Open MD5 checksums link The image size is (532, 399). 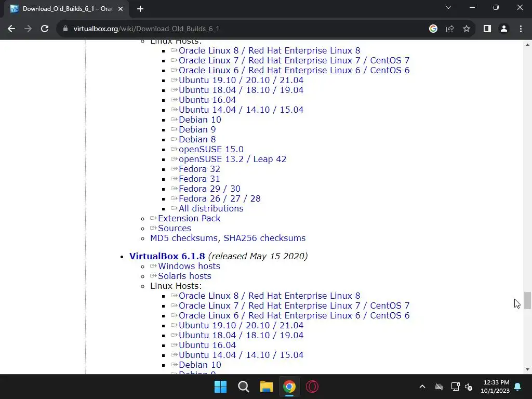(183, 238)
